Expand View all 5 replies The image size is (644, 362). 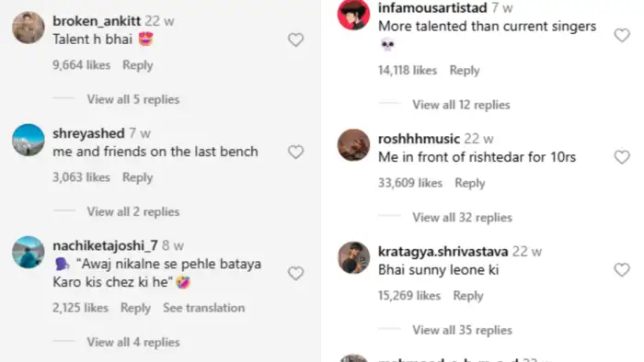coord(133,99)
